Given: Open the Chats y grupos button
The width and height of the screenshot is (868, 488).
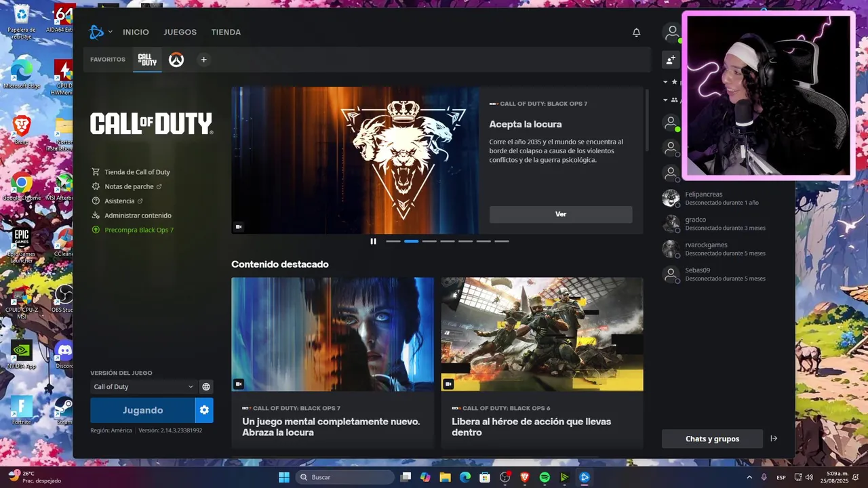Looking at the screenshot, I should (x=712, y=439).
